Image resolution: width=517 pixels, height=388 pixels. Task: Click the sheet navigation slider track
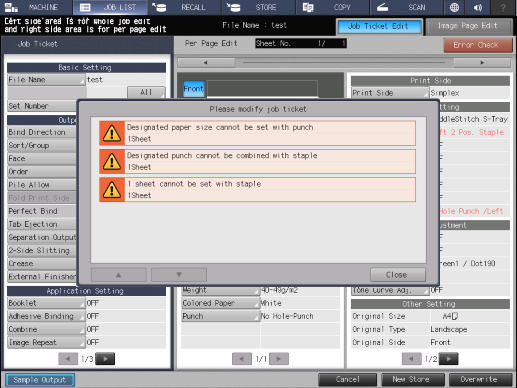(x=344, y=62)
